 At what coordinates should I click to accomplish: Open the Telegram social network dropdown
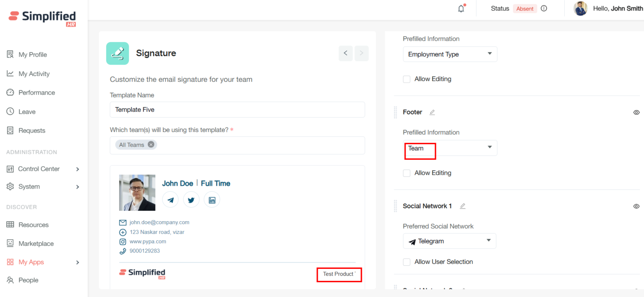(x=449, y=241)
